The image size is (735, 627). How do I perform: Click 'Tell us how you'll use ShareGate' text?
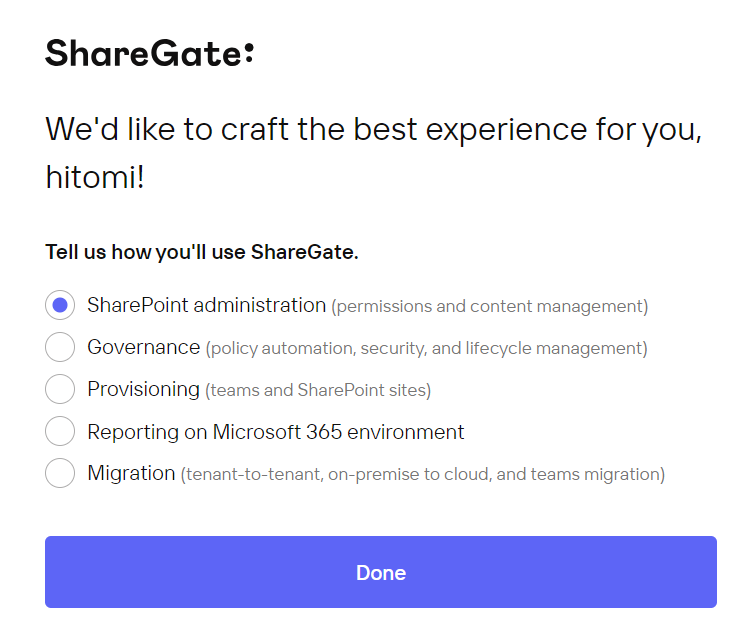[202, 252]
